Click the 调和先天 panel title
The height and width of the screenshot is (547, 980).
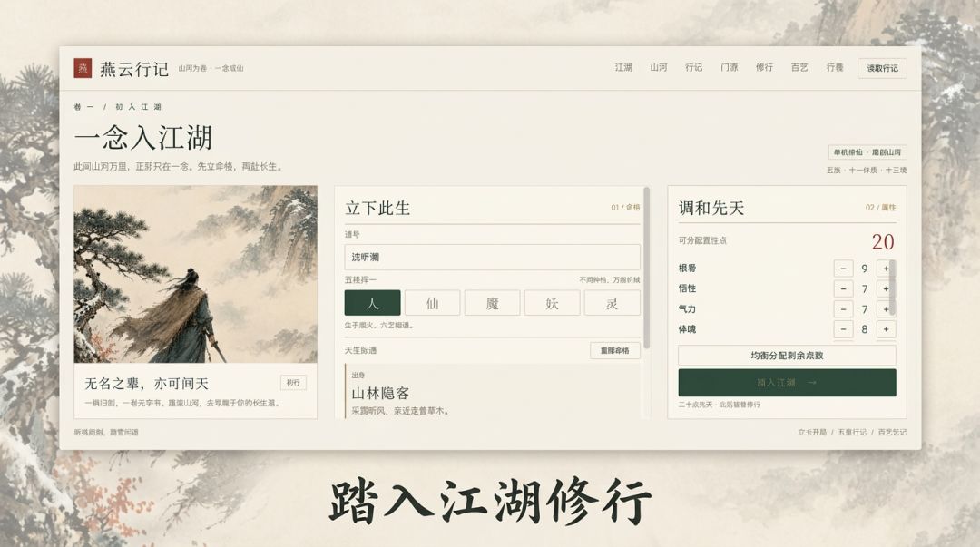pos(711,208)
